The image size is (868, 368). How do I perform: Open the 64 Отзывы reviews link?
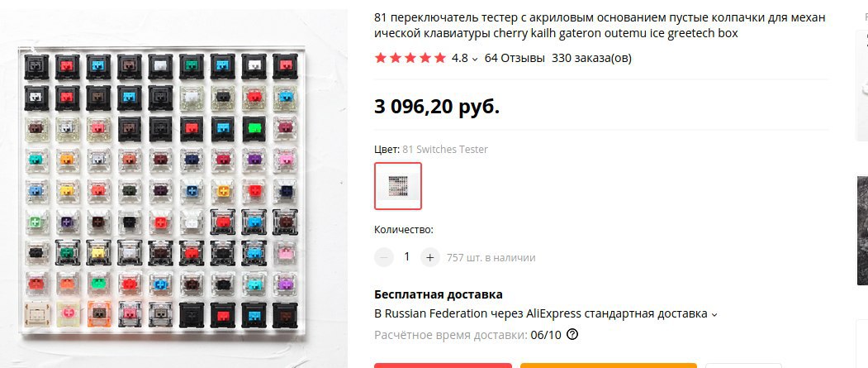click(x=515, y=58)
